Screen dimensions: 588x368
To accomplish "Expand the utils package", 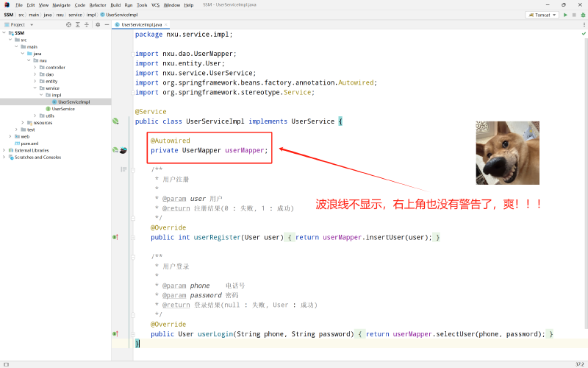I will point(35,116).
